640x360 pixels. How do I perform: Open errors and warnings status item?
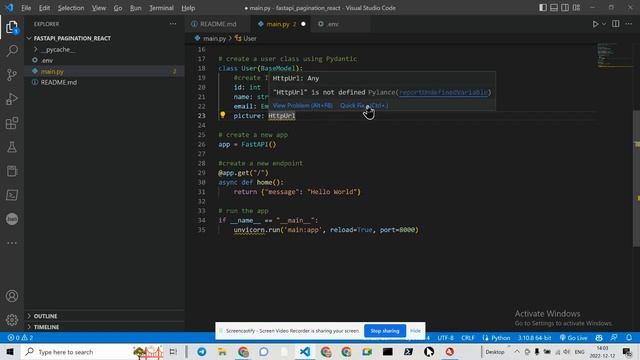(20, 338)
